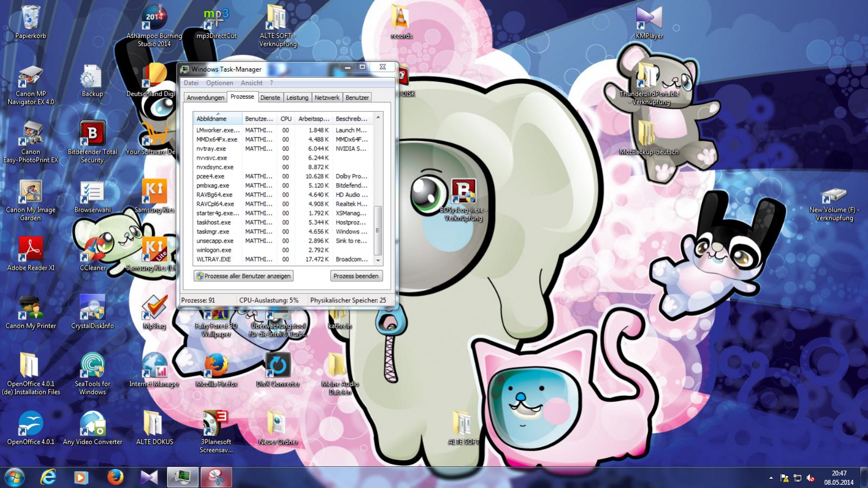Select the RAVCpl64.exe process row
The image size is (868, 488).
point(283,204)
